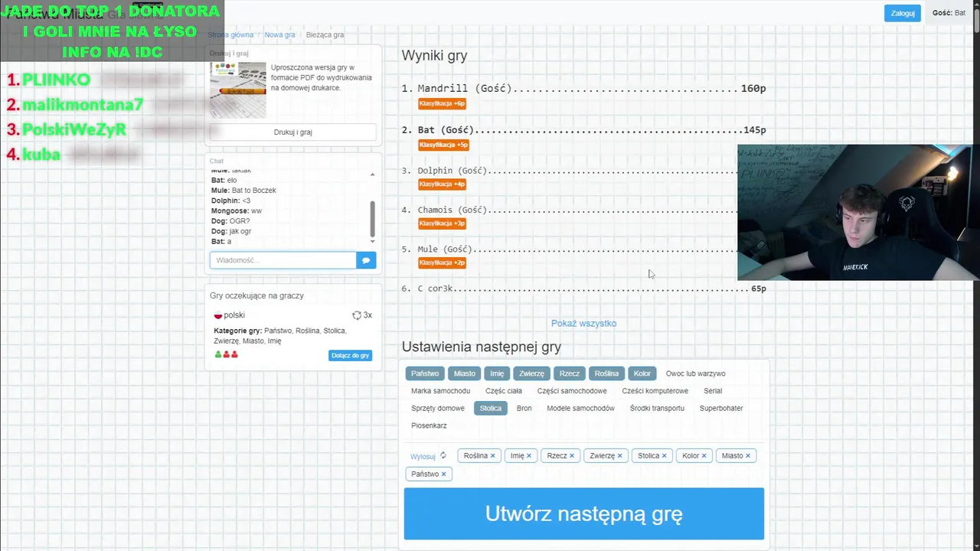Open Strona główna breadcrumb
This screenshot has width=980, height=551.
pos(230,34)
